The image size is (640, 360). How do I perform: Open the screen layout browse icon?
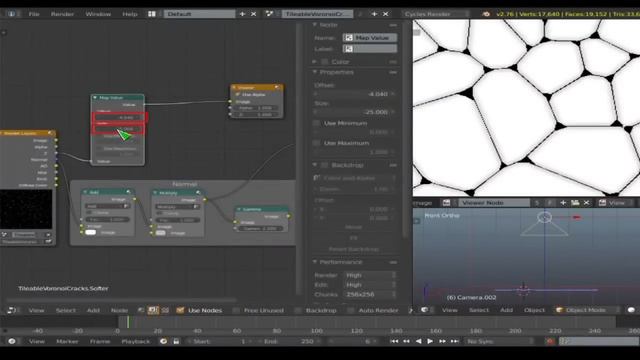coord(152,14)
